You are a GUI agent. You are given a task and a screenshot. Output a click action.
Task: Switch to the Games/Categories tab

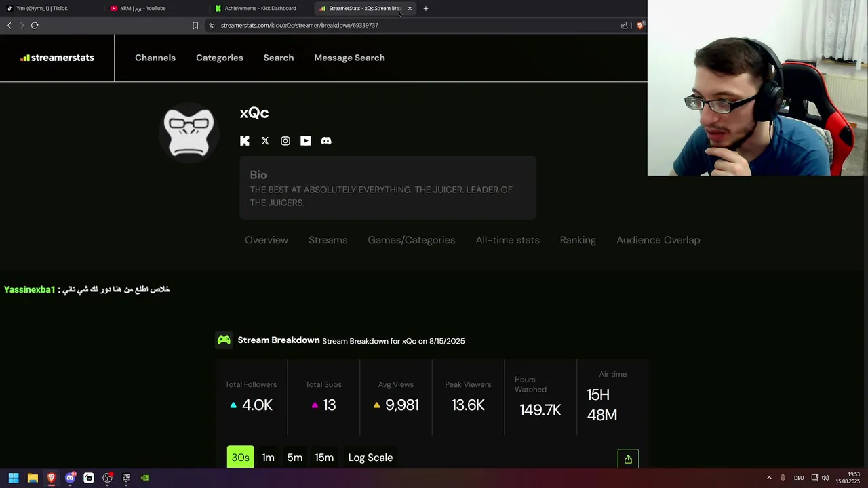[412, 240]
